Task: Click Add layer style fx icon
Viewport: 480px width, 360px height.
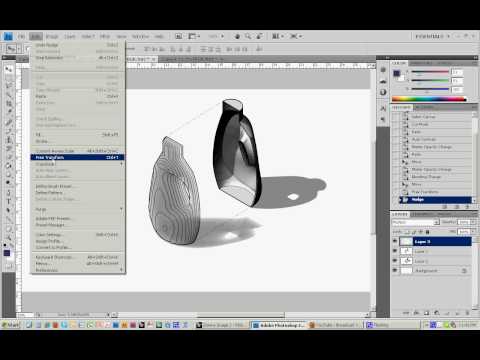Action: (416, 313)
